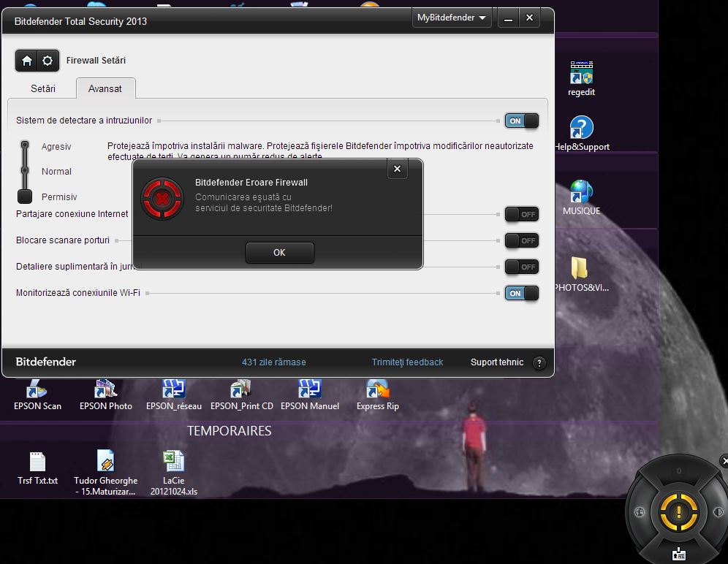Click the red error icon in the dialog

pos(162,199)
